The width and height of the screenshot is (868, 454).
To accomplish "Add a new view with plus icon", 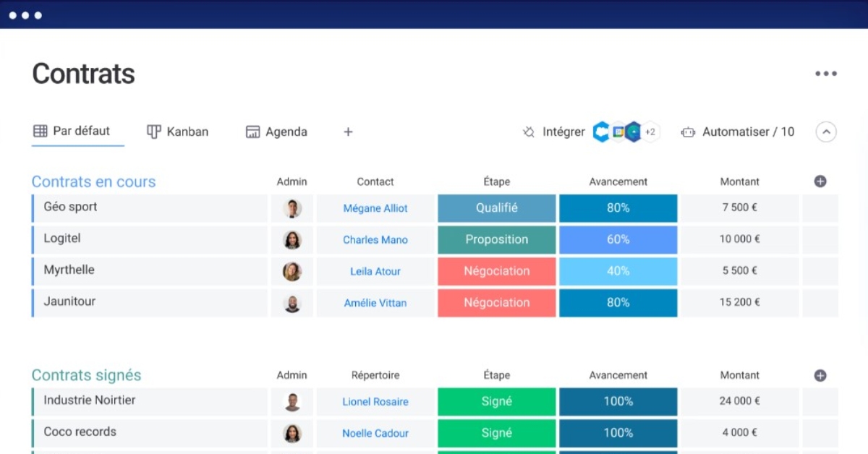I will tap(348, 132).
